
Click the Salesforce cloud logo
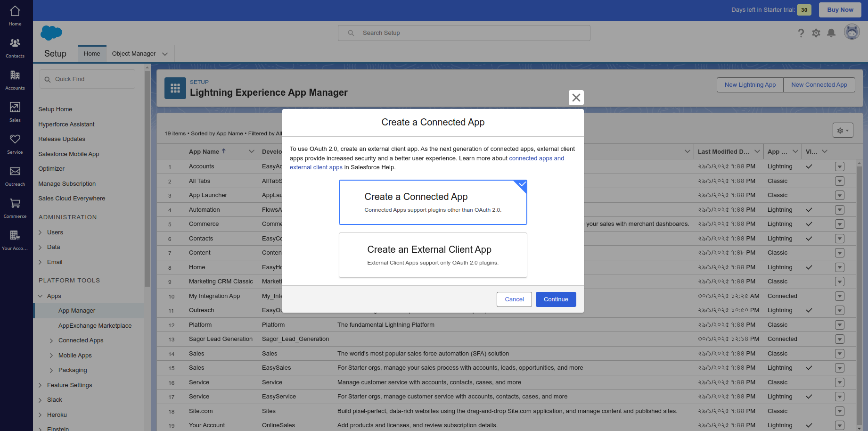[x=51, y=33]
